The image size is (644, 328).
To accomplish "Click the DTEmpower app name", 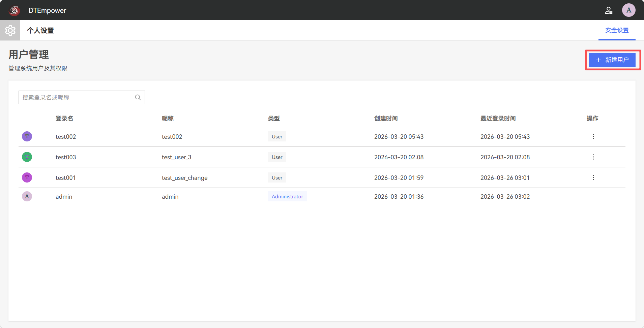I will tap(47, 10).
